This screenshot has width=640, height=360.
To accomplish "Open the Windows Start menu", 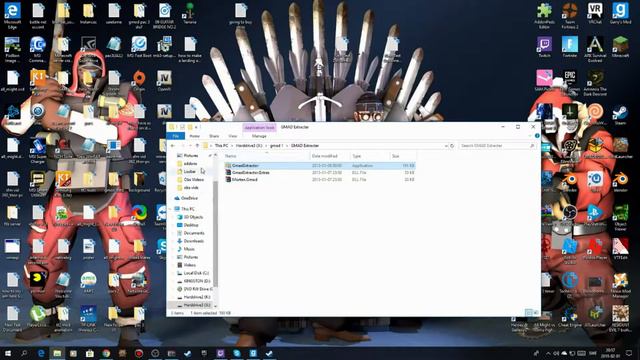I will [7, 353].
